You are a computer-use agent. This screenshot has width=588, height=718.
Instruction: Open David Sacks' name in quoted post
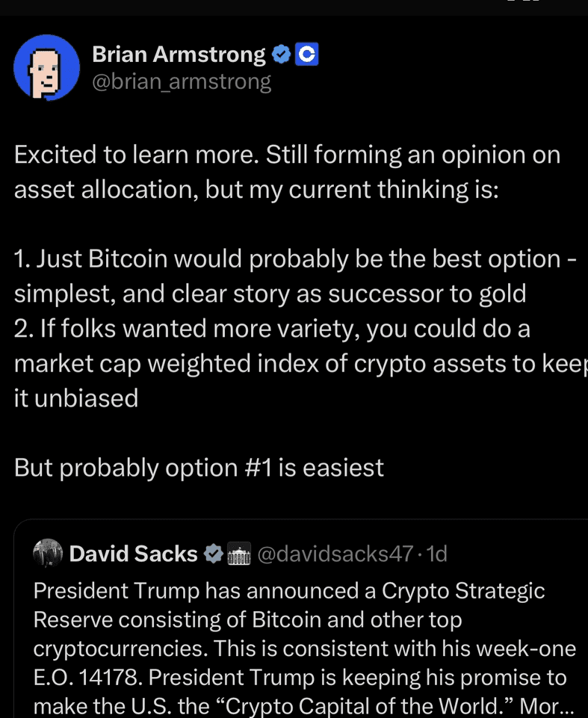133,554
